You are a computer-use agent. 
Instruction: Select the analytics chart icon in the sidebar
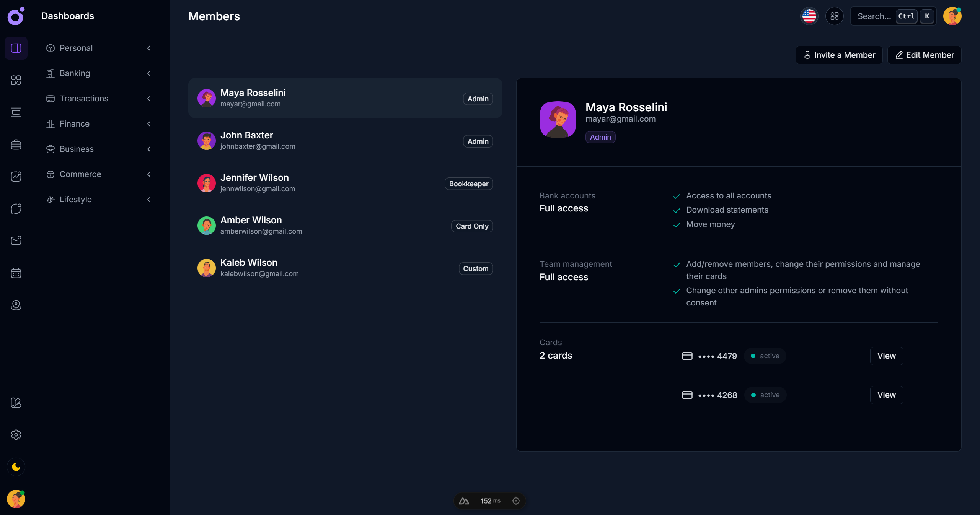pos(16,176)
